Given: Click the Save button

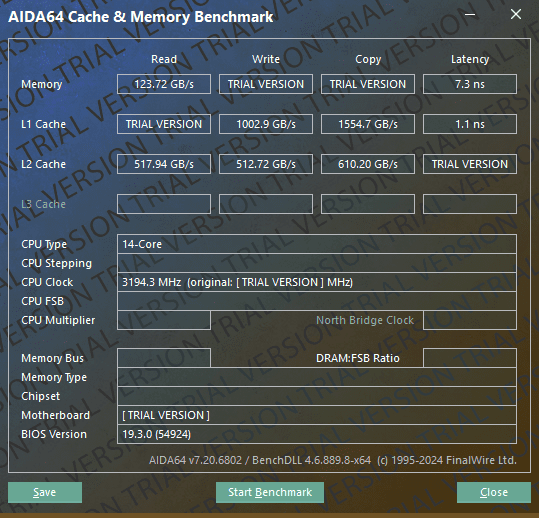Looking at the screenshot, I should 45,492.
